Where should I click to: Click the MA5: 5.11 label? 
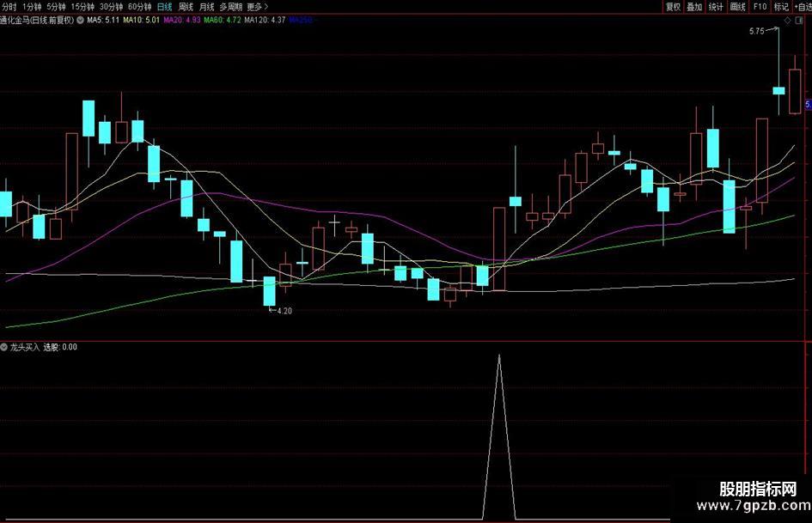pos(103,21)
